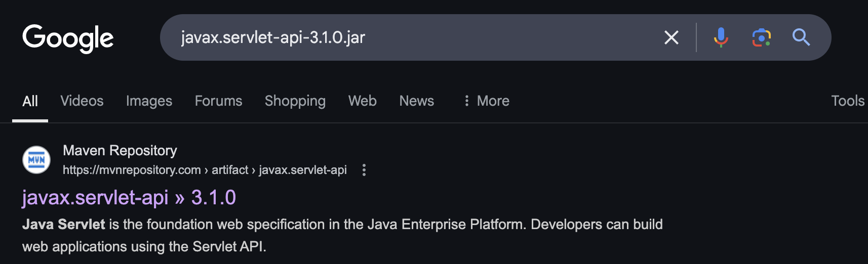Click the "Java Servlet is the foundation" snippet text
Screen dimensions: 868x264
pyautogui.click(x=342, y=235)
